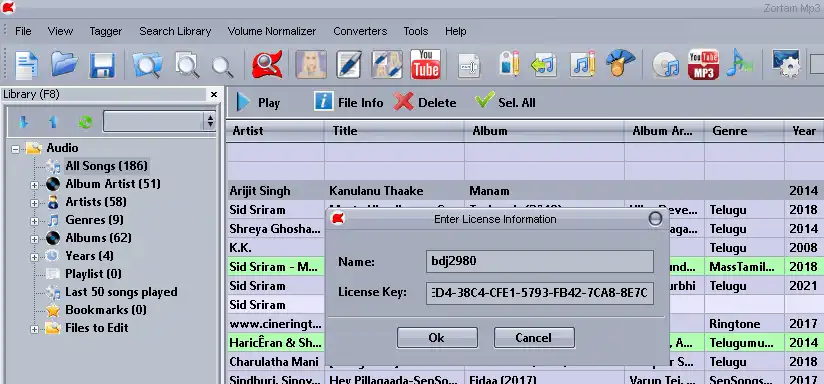Close the Enter License Information dialog

tap(655, 219)
